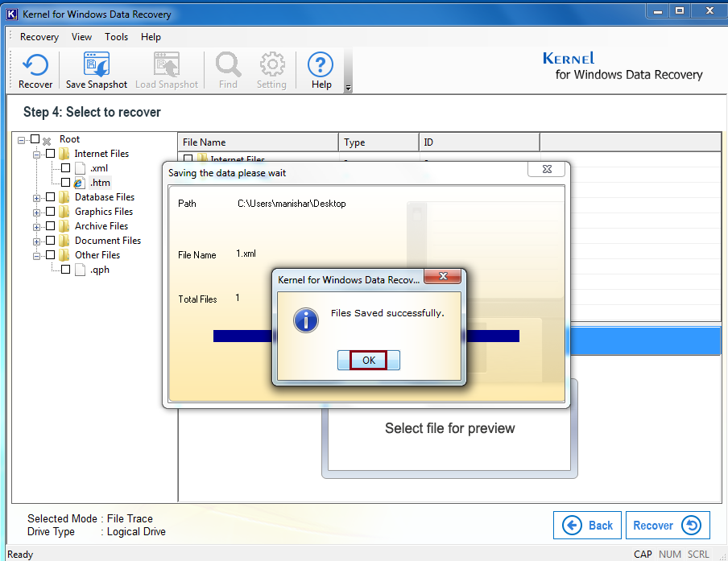Close the Files Saved message box
Viewport: 728px width, 561px height.
(443, 276)
